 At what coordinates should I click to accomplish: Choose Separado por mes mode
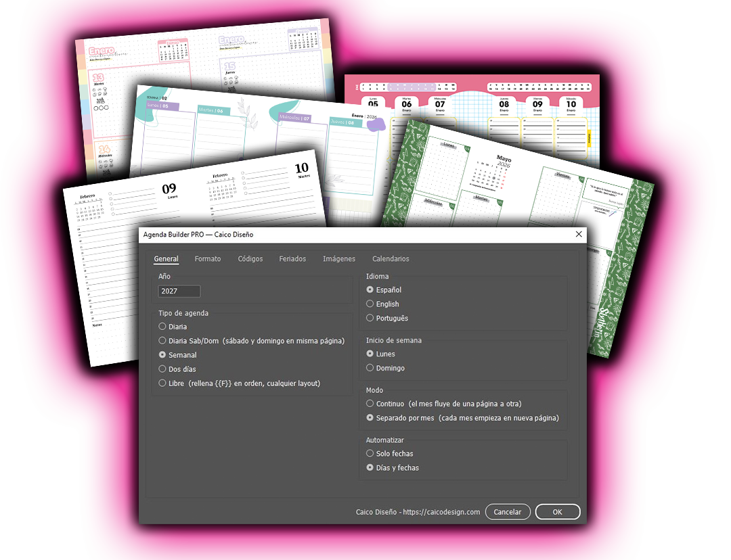[462, 418]
